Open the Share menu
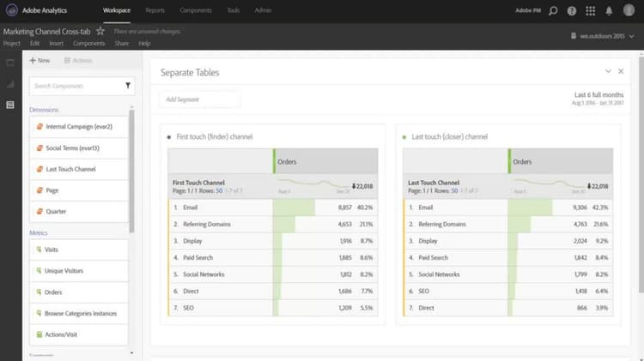644x361 pixels. point(122,43)
